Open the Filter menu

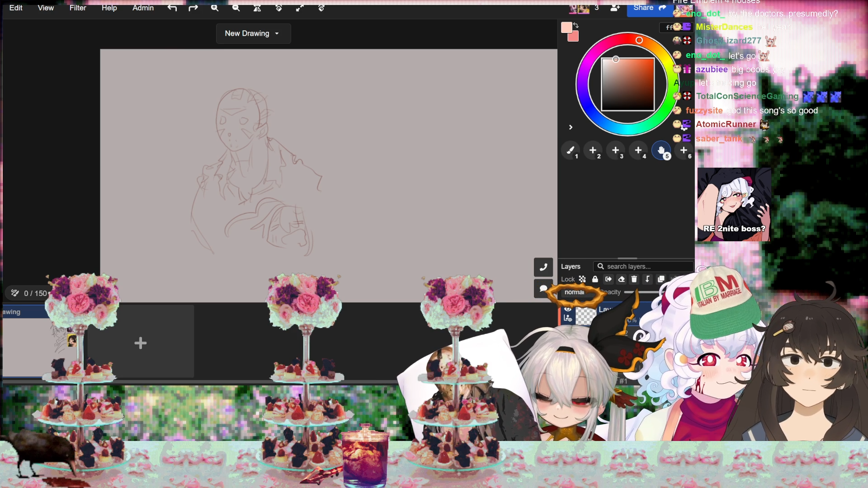pos(78,8)
